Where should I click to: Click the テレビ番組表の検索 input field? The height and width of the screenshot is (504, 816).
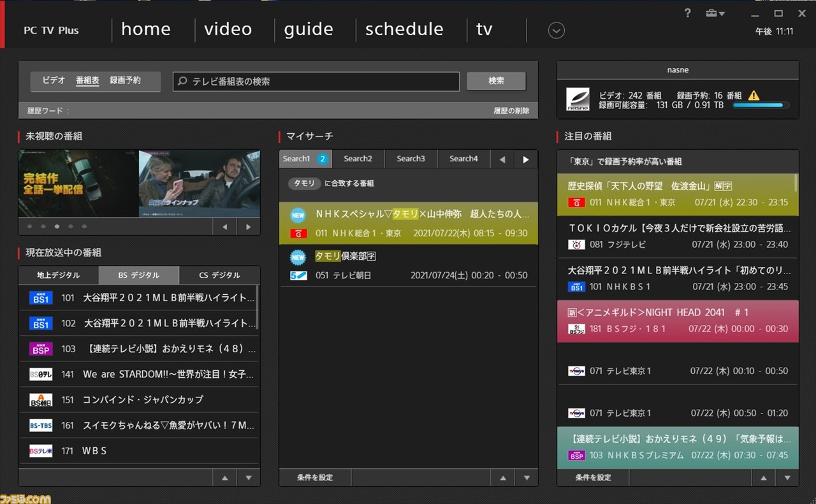[x=316, y=82]
